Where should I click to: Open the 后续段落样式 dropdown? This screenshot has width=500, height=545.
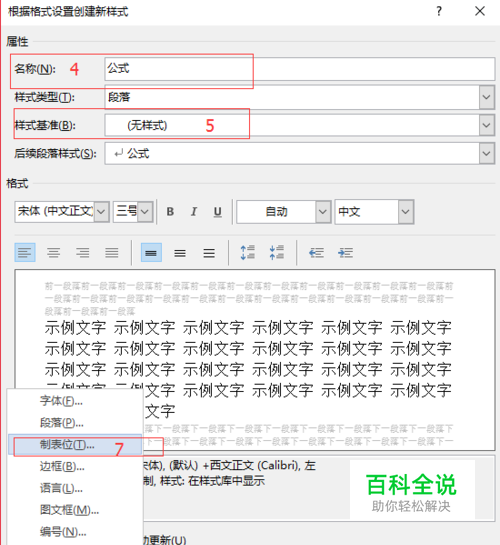click(x=487, y=153)
